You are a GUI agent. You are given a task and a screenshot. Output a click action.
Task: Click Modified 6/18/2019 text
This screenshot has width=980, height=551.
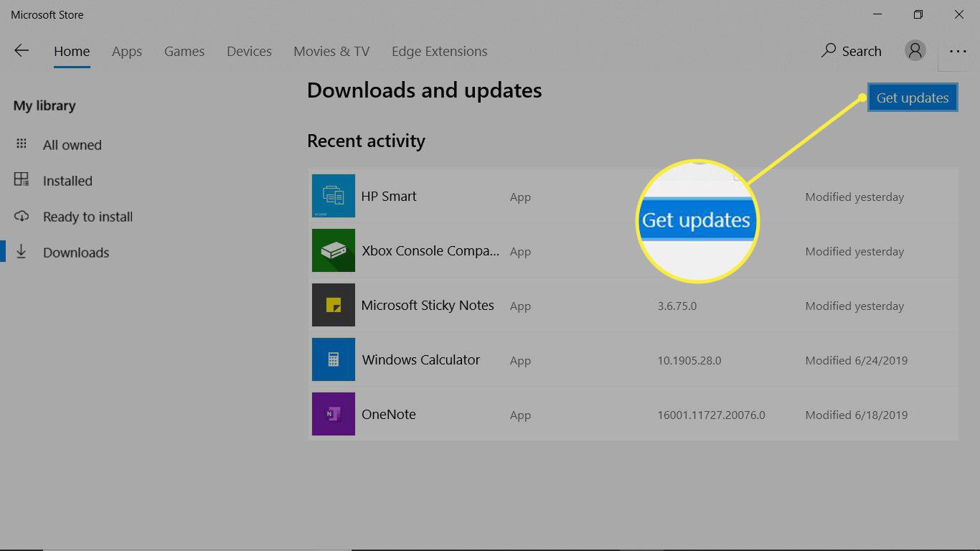857,415
